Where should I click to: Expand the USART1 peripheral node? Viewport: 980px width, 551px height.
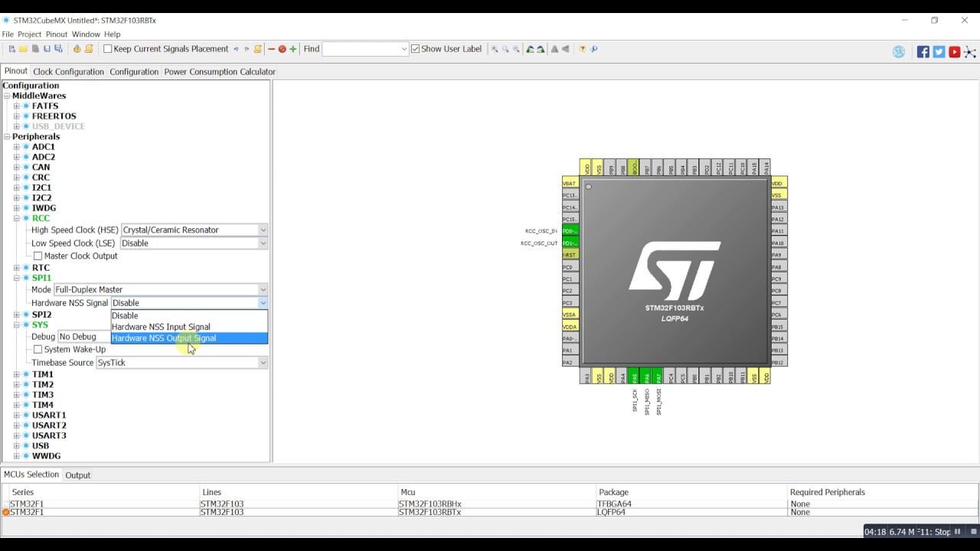pos(16,416)
